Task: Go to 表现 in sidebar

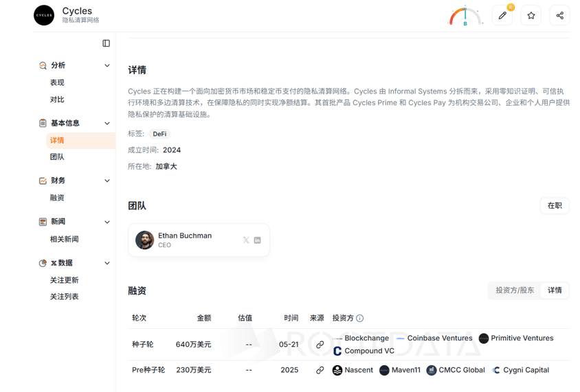Action: tap(57, 82)
